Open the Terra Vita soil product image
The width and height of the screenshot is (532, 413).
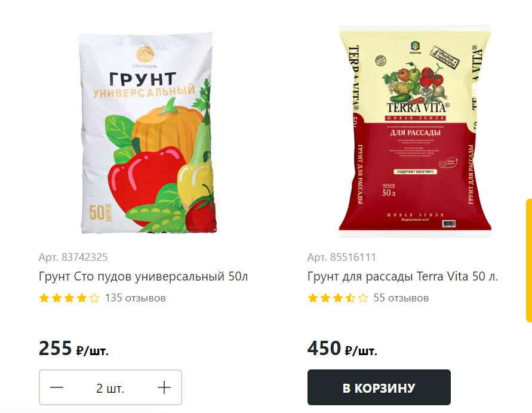pos(416,131)
